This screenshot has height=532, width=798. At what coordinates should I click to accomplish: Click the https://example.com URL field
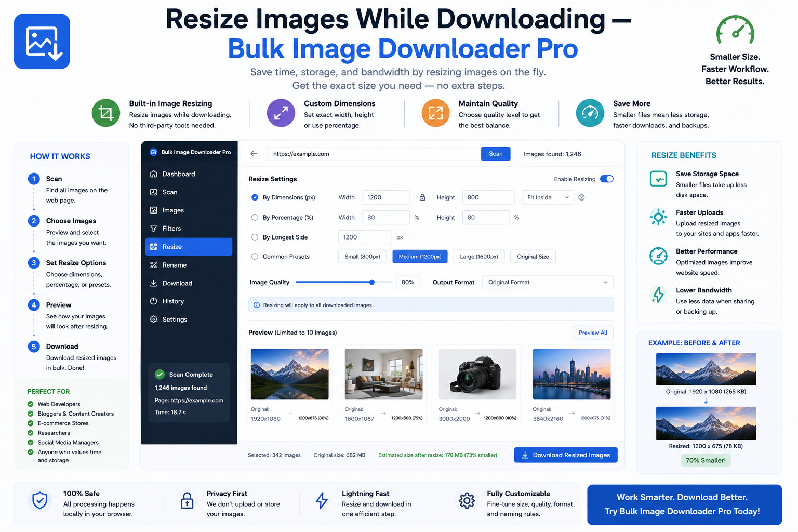(374, 154)
